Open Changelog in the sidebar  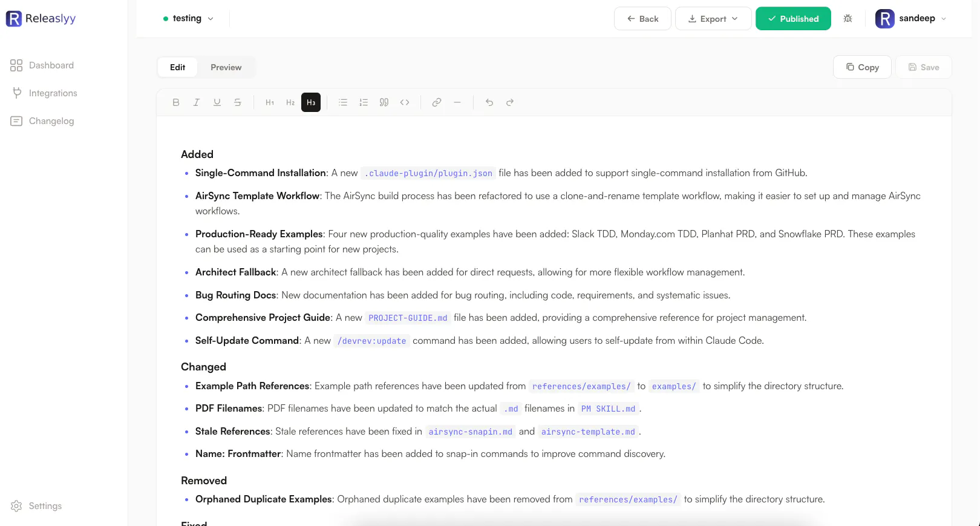click(42, 121)
